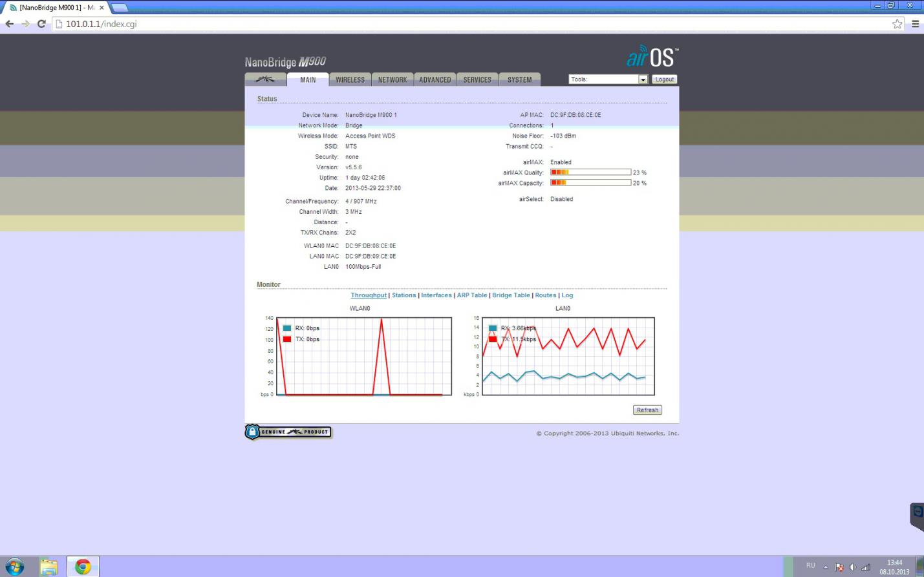This screenshot has width=924, height=577.
Task: Switch the RU input language
Action: click(x=811, y=565)
